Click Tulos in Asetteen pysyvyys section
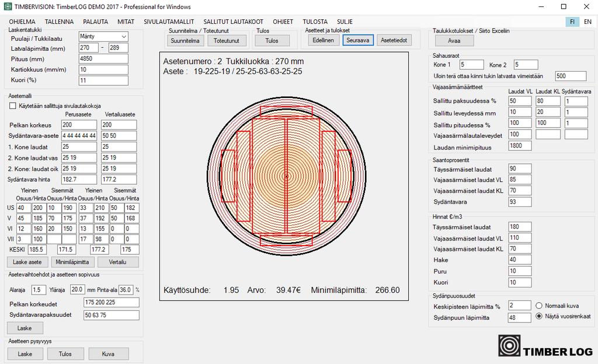 click(65, 354)
